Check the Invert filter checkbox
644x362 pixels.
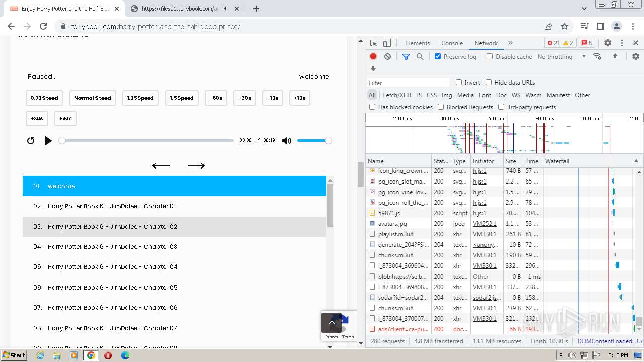pos(459,83)
